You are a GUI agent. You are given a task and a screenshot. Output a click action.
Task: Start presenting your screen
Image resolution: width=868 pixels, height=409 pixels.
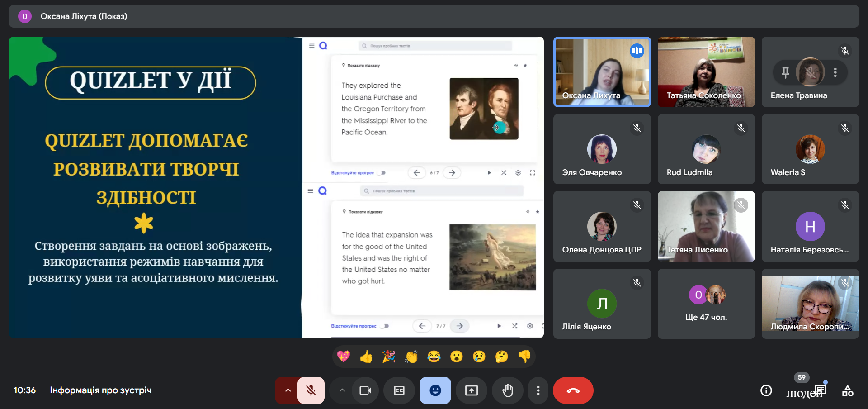[x=472, y=390]
